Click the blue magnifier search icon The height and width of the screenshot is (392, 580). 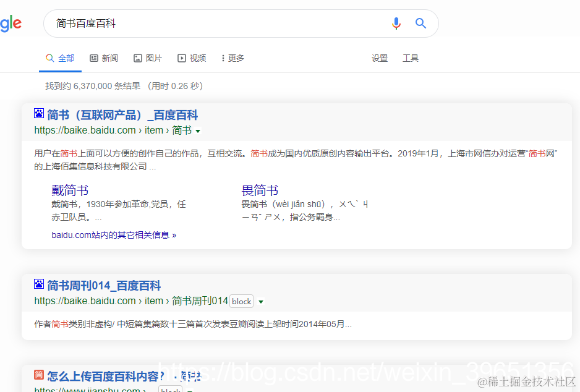click(x=421, y=23)
